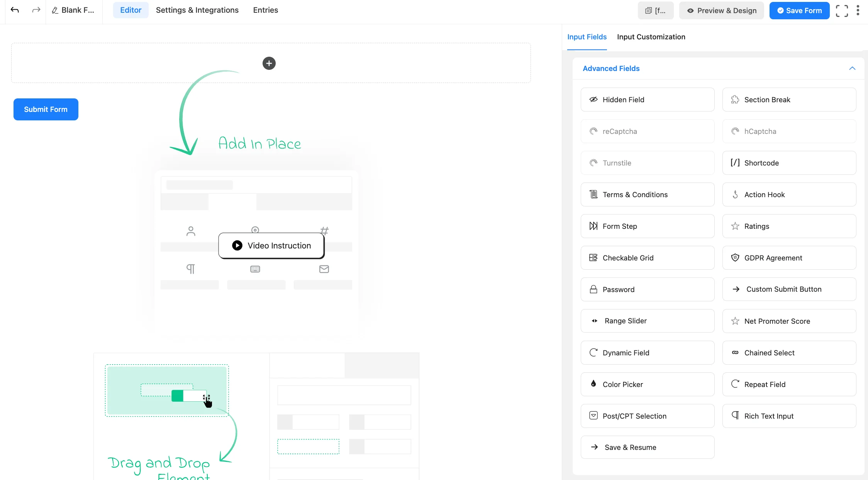The image size is (868, 480).
Task: Edit the Blank Form title pencil icon
Action: tap(55, 10)
